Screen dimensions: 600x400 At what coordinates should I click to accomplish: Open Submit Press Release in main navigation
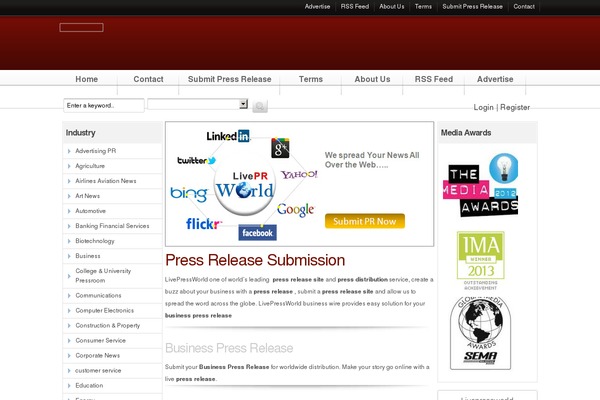pyautogui.click(x=230, y=79)
